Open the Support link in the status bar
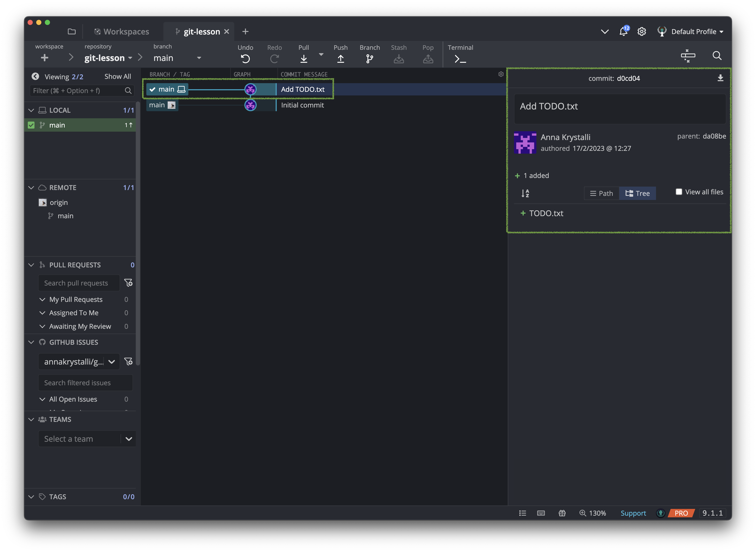This screenshot has width=756, height=552. 633,513
